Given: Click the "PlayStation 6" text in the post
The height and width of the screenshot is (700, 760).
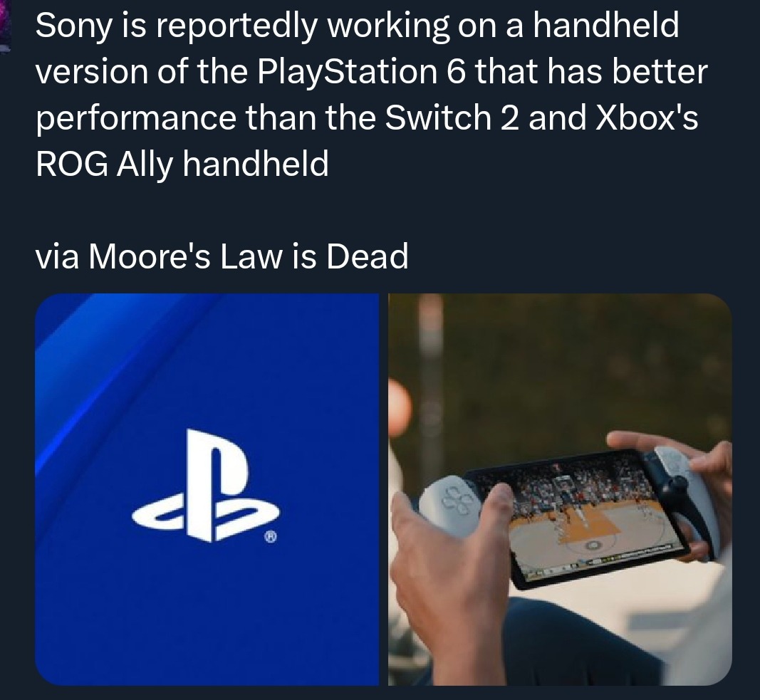Looking at the screenshot, I should 362,72.
